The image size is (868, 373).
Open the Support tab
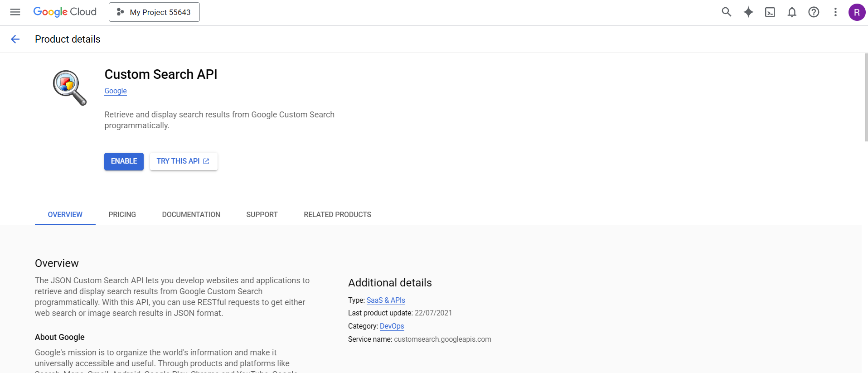click(x=262, y=214)
